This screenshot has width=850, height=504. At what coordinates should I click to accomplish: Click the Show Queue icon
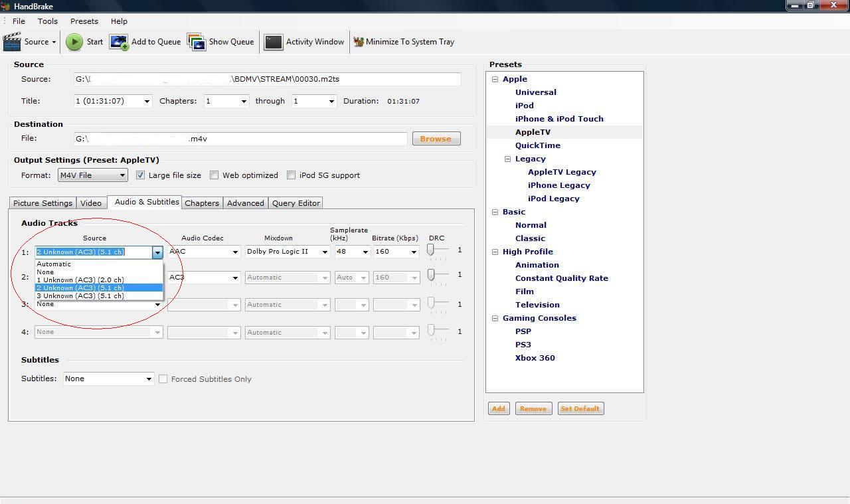point(197,42)
